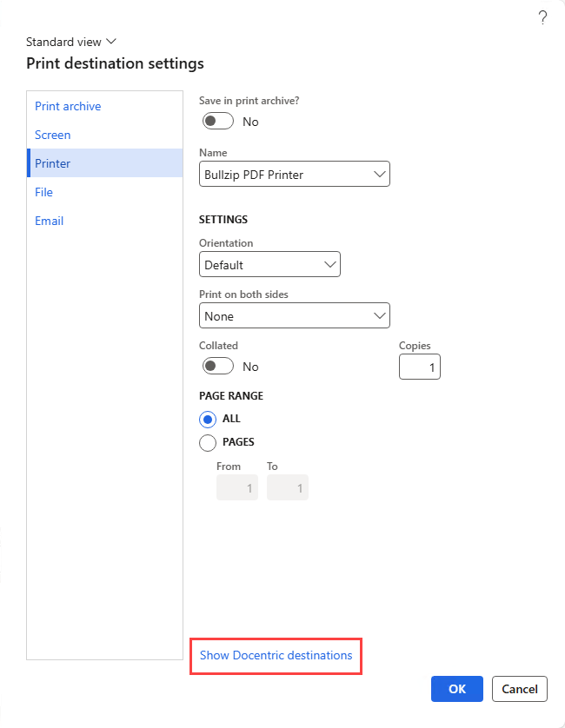Click the From page number field
The image size is (565, 728).
[236, 488]
